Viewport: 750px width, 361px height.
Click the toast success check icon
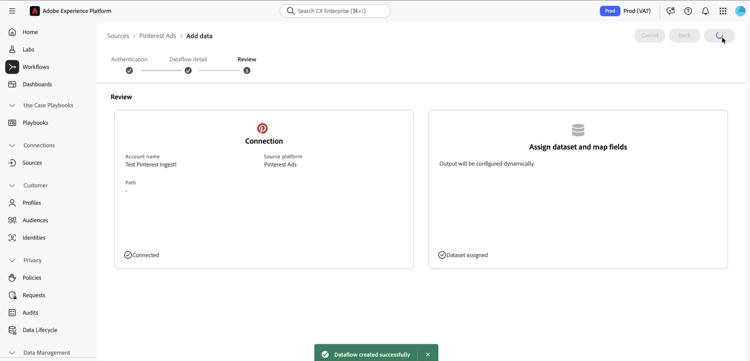point(325,354)
